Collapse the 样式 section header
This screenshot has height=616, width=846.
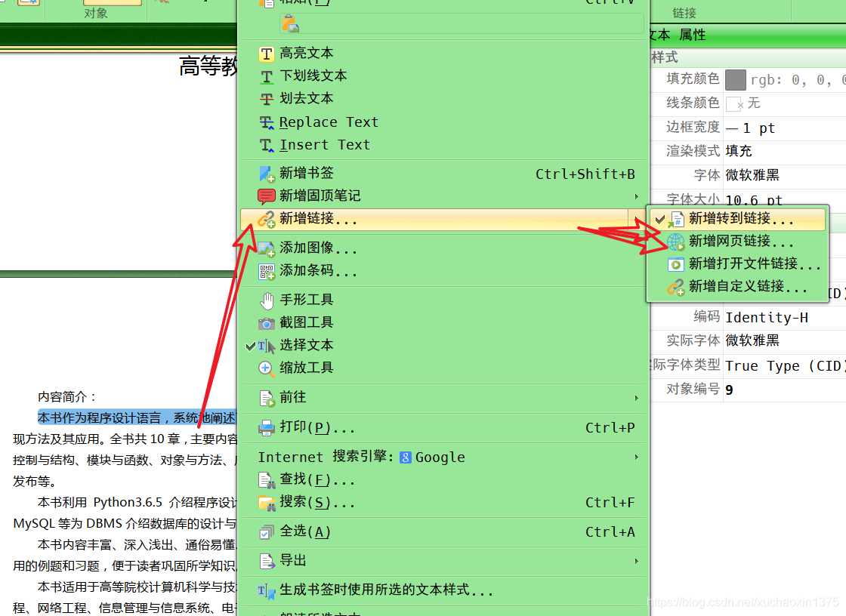pyautogui.click(x=748, y=57)
